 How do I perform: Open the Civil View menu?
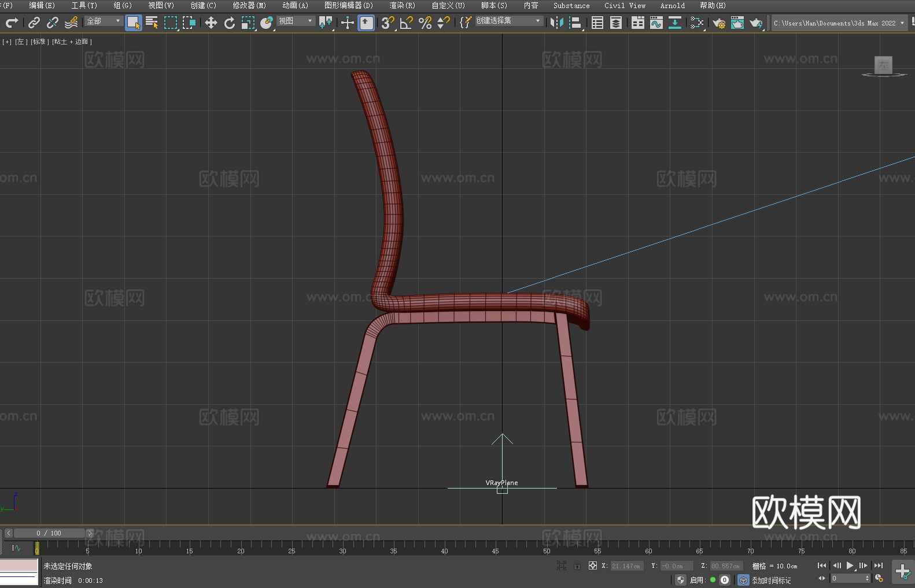[625, 5]
